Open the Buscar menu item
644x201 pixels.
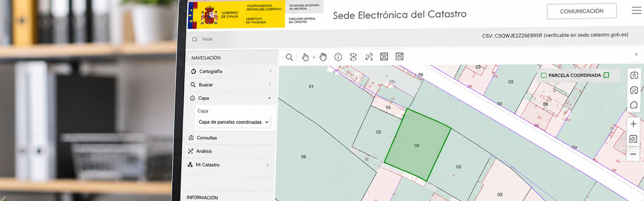(x=231, y=85)
